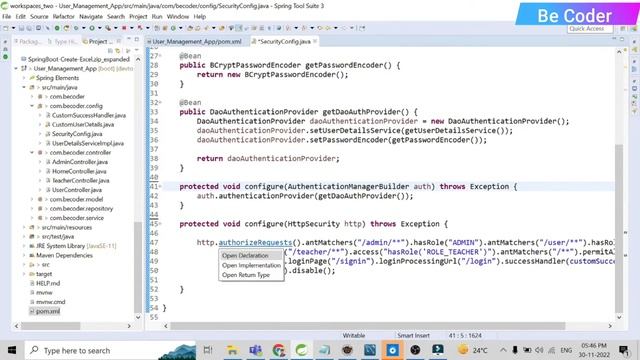
Task: Minimize the Project Explorer panel
Action: (129, 40)
